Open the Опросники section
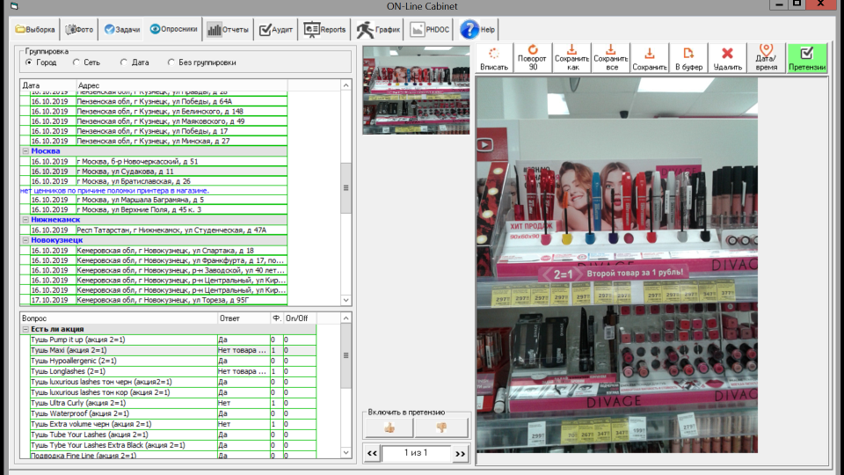844x475 pixels. [x=173, y=29]
